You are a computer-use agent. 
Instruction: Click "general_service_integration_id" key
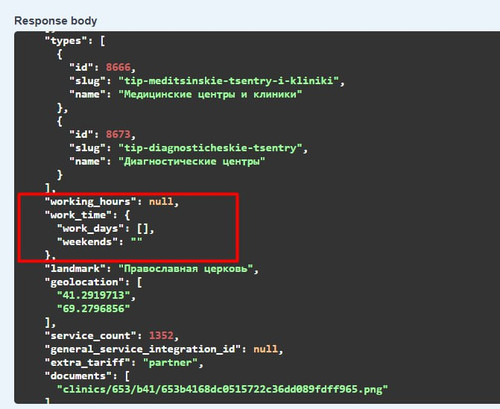(143, 349)
